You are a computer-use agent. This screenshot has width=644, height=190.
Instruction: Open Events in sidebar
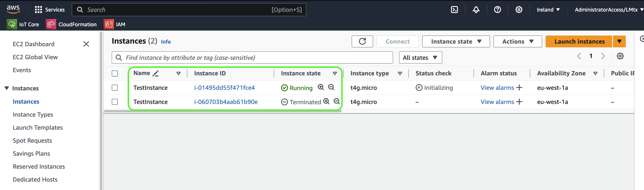(22, 70)
